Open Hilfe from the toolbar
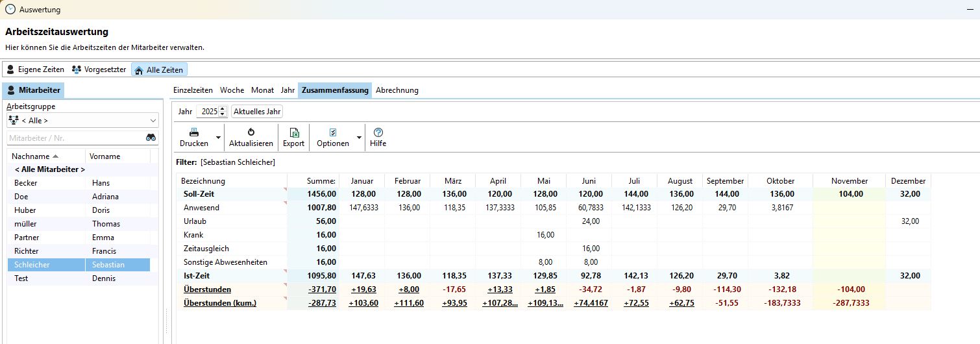This screenshot has width=980, height=344. pyautogui.click(x=378, y=138)
